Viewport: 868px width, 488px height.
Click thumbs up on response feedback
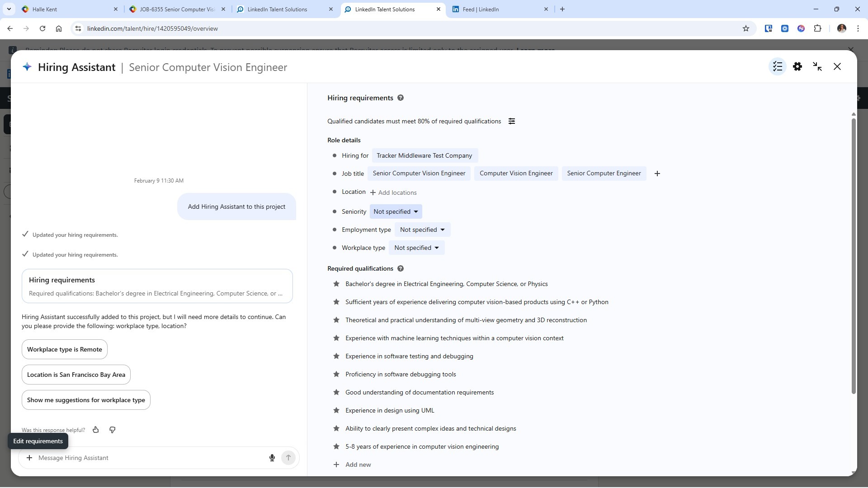(96, 430)
